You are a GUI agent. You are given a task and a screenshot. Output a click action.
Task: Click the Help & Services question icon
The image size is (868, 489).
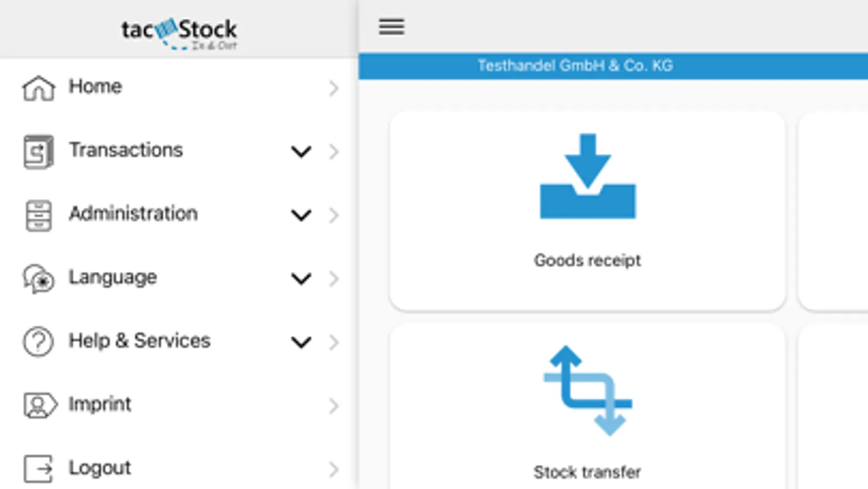(x=39, y=342)
